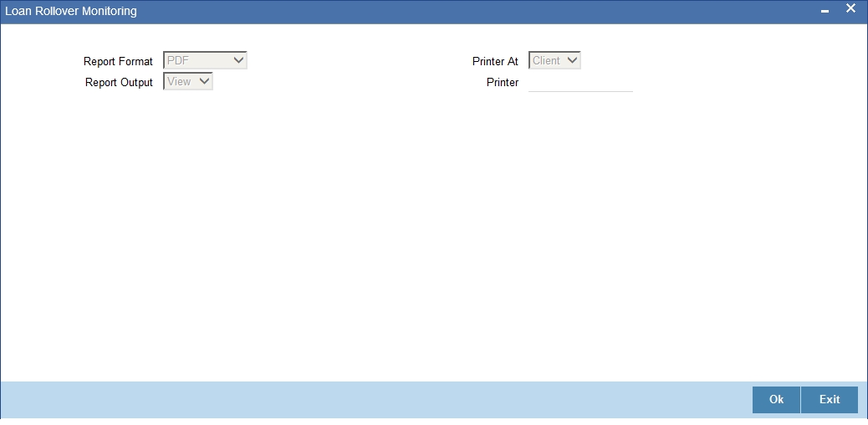The image size is (868, 425).
Task: Open the Report Output dropdown
Action: [187, 81]
